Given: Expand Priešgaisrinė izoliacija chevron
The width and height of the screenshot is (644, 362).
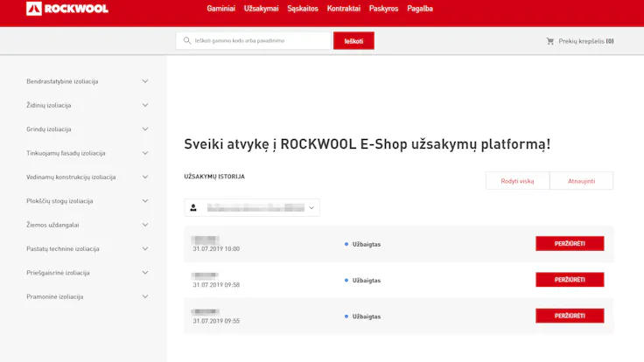Looking at the screenshot, I should 145,273.
